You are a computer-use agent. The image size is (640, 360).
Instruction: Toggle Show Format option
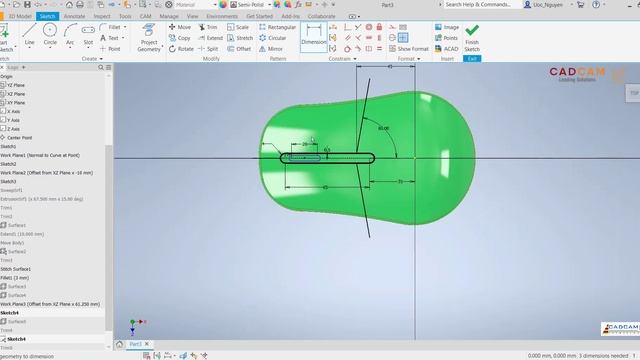tap(409, 49)
